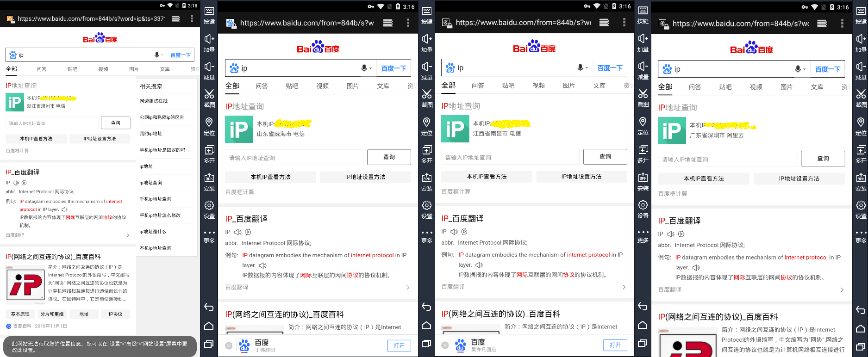Click IP地址设置方法 in Shenzhen window

(799, 178)
